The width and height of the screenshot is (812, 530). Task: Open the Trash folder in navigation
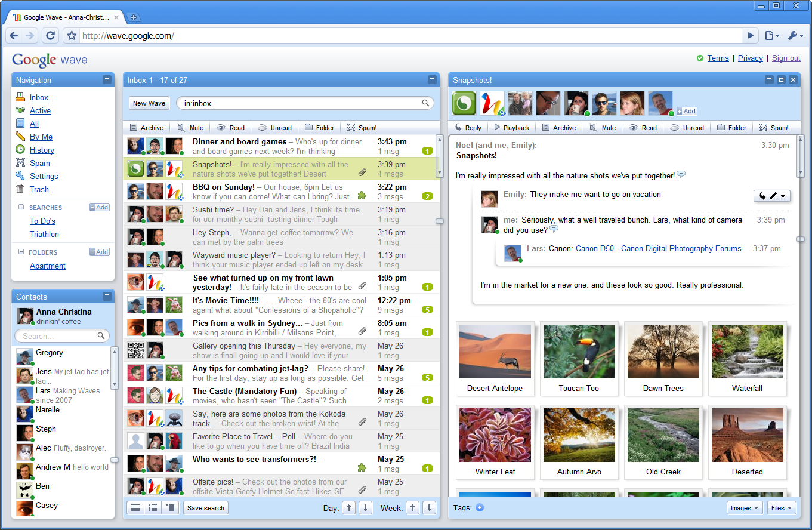[x=39, y=189]
